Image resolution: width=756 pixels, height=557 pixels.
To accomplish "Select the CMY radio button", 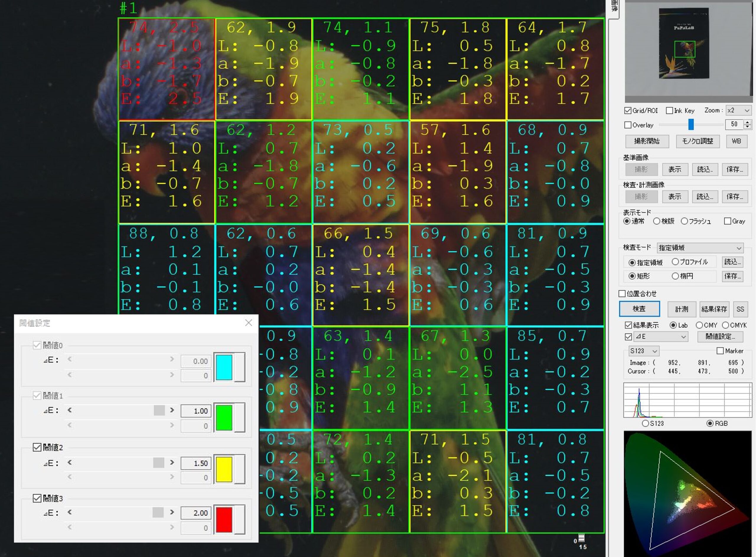I will point(699,325).
